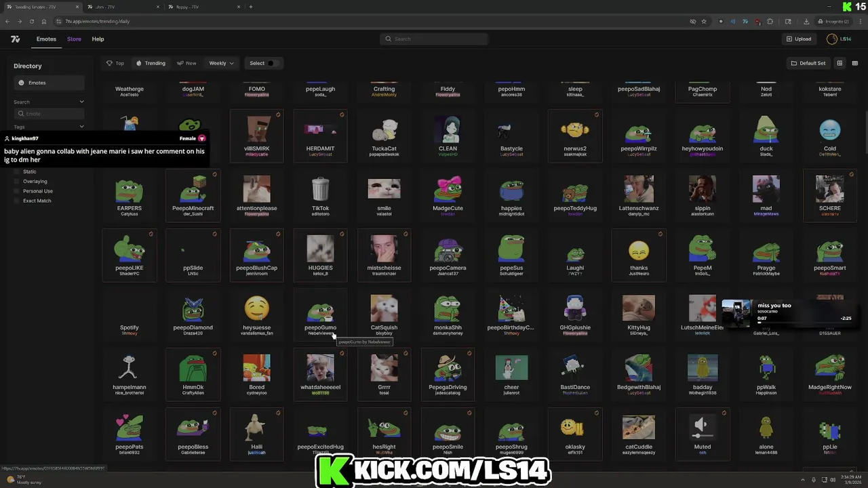
Task: Focus the top Search bar
Action: click(x=434, y=39)
